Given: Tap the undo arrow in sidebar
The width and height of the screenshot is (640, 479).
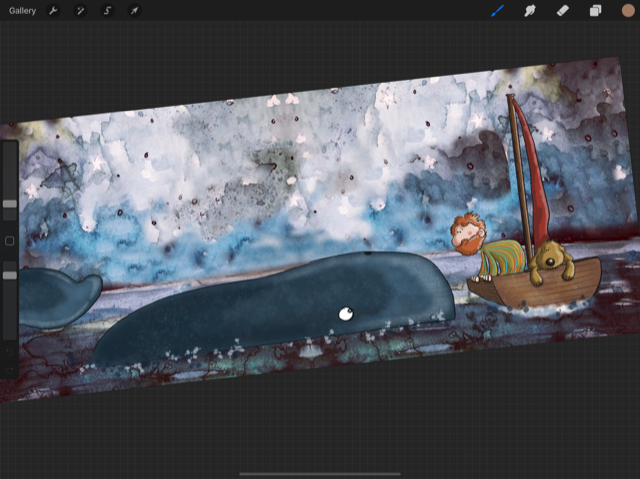Looking at the screenshot, I should coord(10,352).
